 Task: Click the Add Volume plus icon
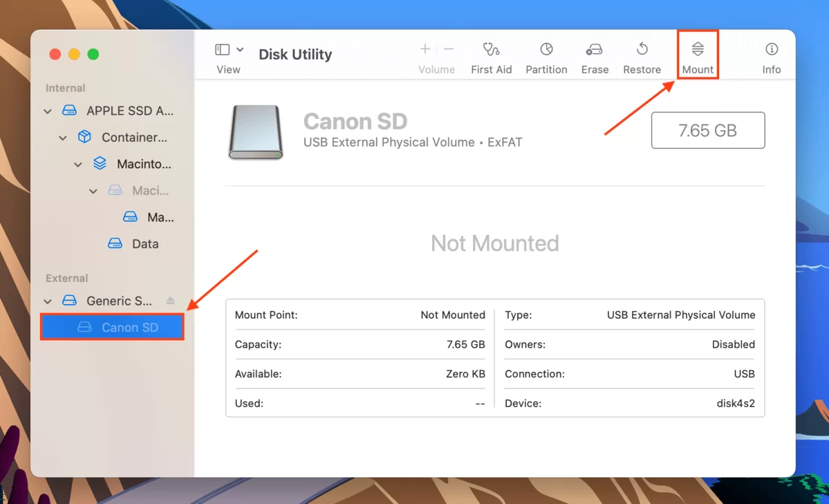click(424, 50)
